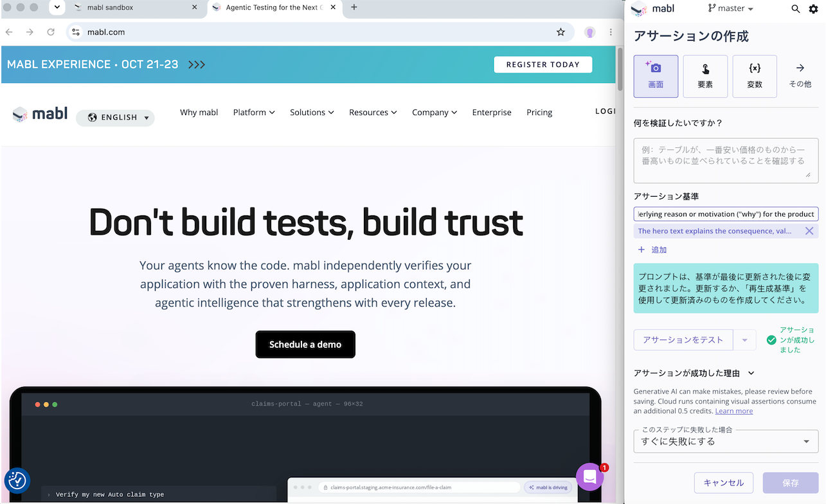Click the MABL EXPERIENCE banner text
Screen dimensions: 826x504
pyautogui.click(x=93, y=64)
